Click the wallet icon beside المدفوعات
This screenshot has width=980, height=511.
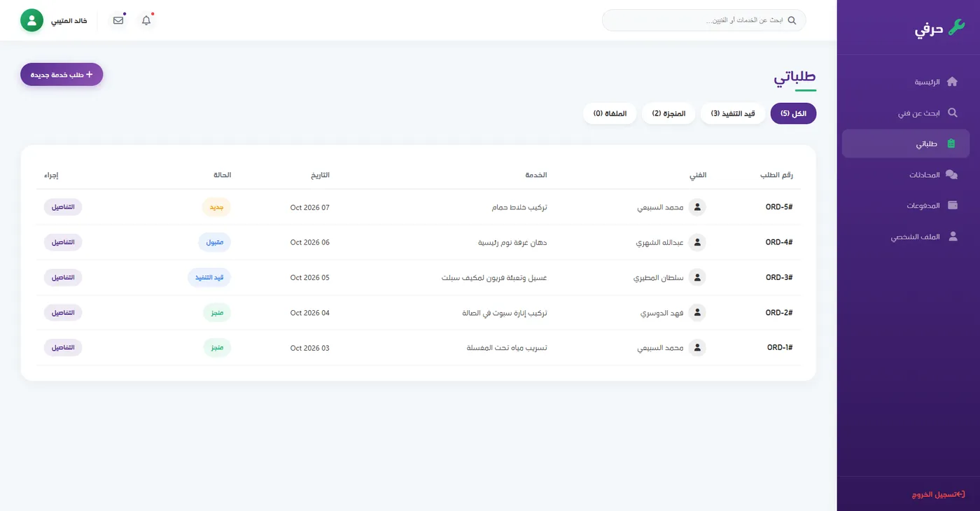(952, 205)
